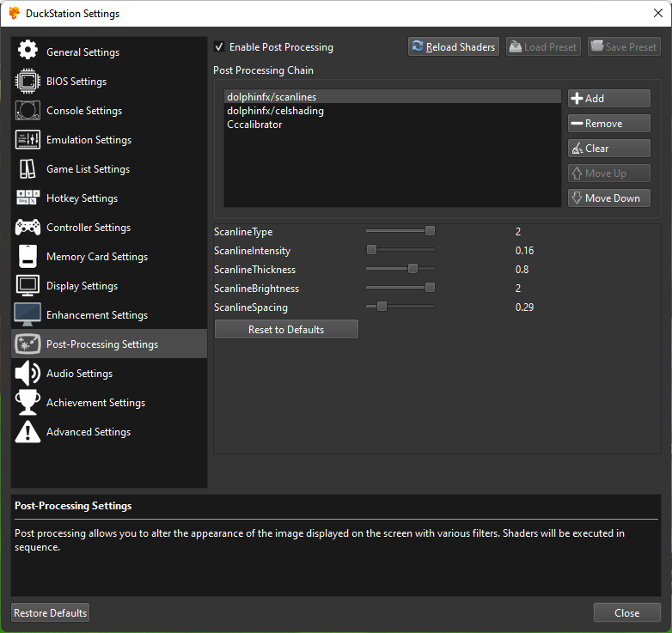Click the ScanlineBrightness slider handle
This screenshot has width=672, height=633.
tap(430, 288)
